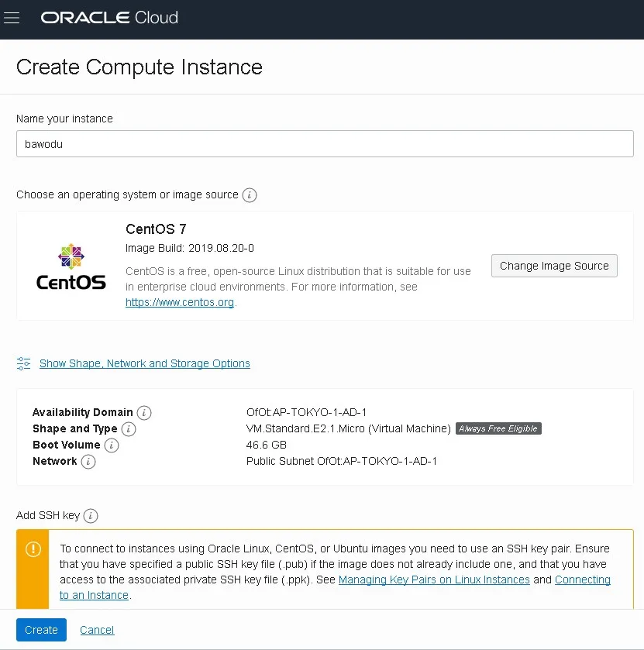Expand Show Shape, Network and Storage Options
This screenshot has width=644, height=650.
[145, 363]
